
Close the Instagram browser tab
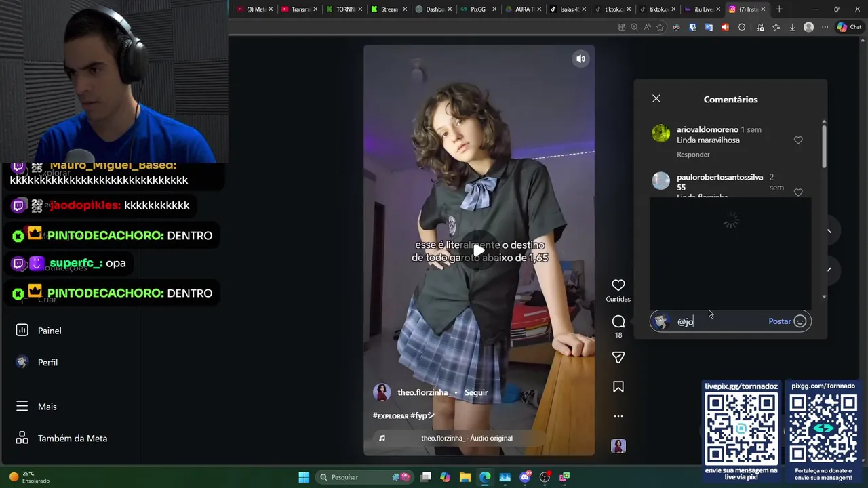pyautogui.click(x=763, y=9)
